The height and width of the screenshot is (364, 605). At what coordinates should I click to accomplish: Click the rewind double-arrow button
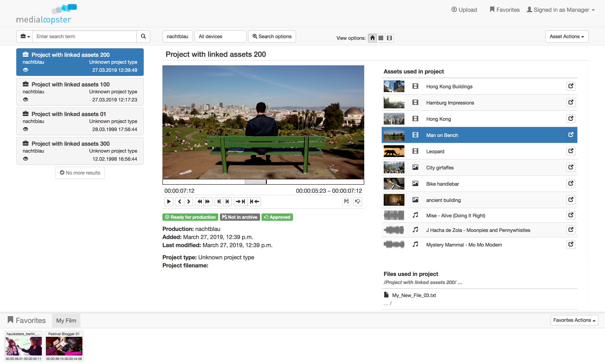point(200,201)
